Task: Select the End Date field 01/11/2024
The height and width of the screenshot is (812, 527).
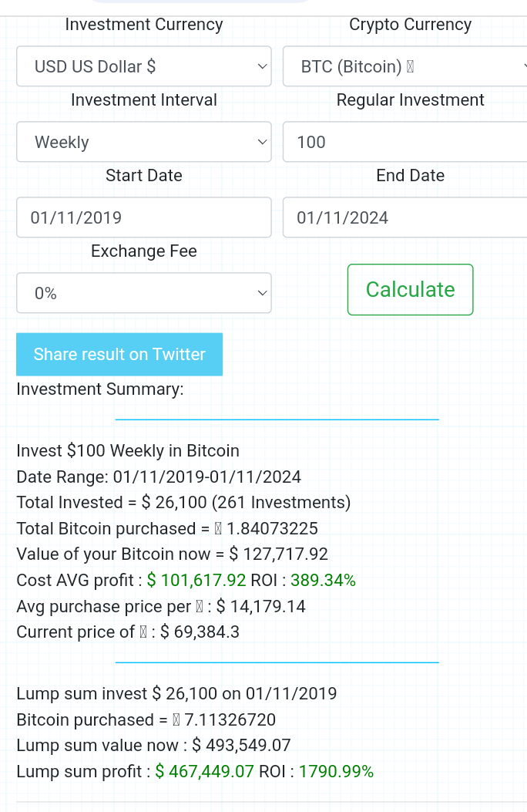Action: coord(405,217)
